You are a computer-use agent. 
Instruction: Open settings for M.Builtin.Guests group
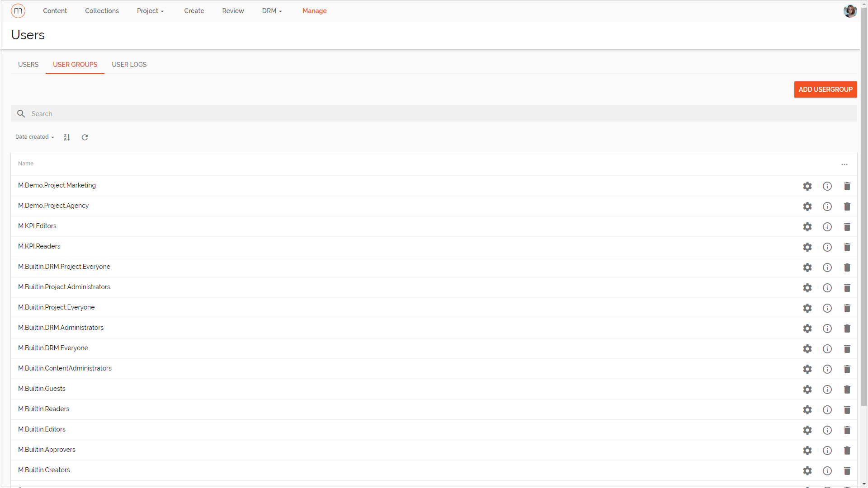click(x=807, y=389)
